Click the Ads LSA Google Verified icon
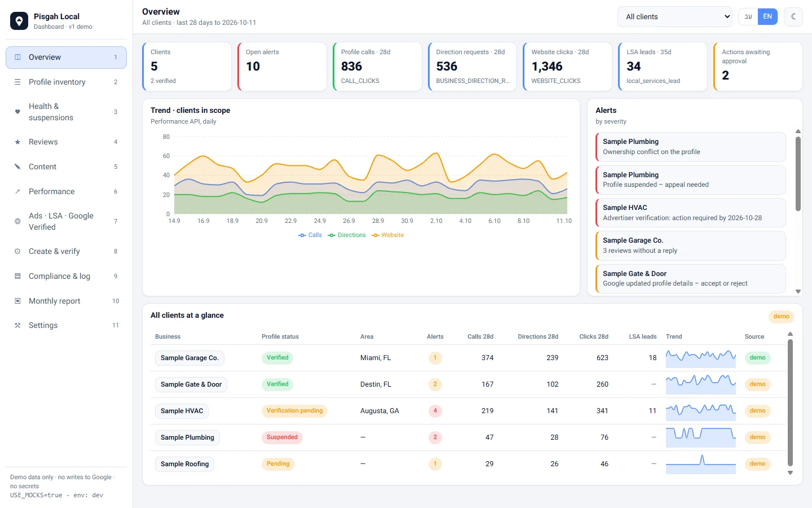Screen dimensions: 812x508 [x=17, y=221]
